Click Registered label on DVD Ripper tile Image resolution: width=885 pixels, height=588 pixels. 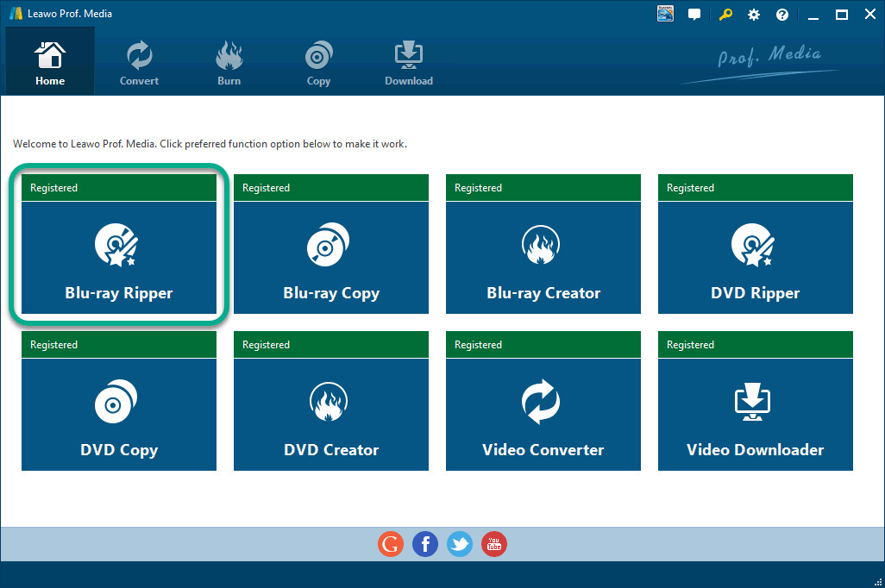pyautogui.click(x=690, y=188)
